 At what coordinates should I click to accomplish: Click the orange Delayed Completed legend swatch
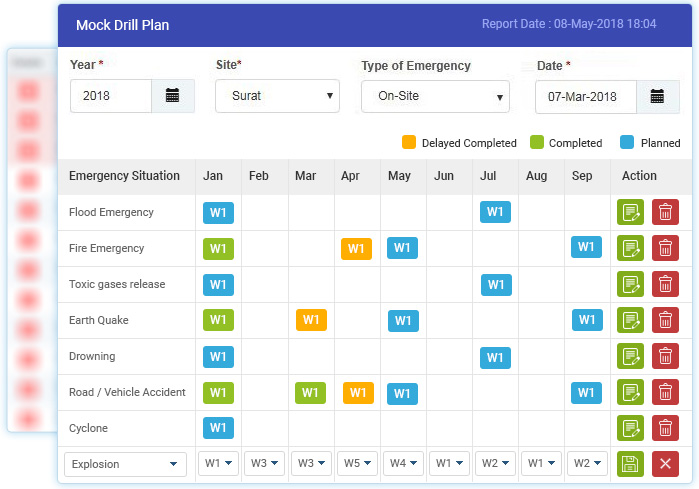[x=408, y=142]
